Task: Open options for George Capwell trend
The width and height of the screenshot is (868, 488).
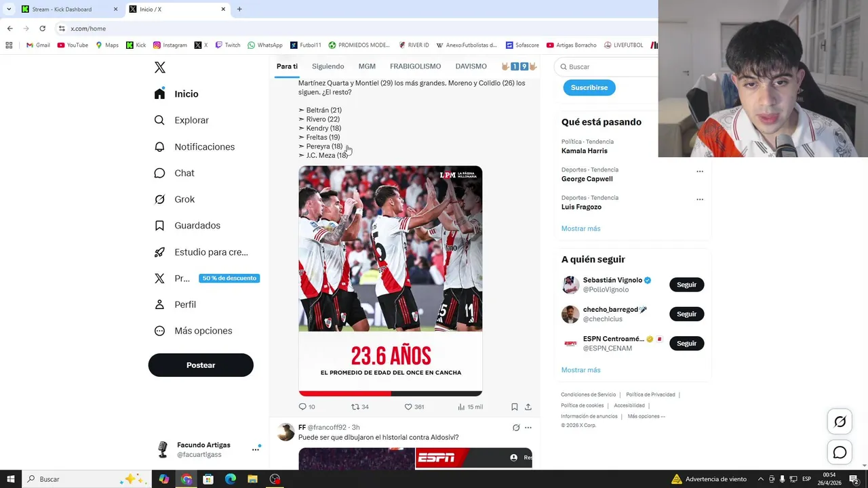Action: tap(700, 171)
